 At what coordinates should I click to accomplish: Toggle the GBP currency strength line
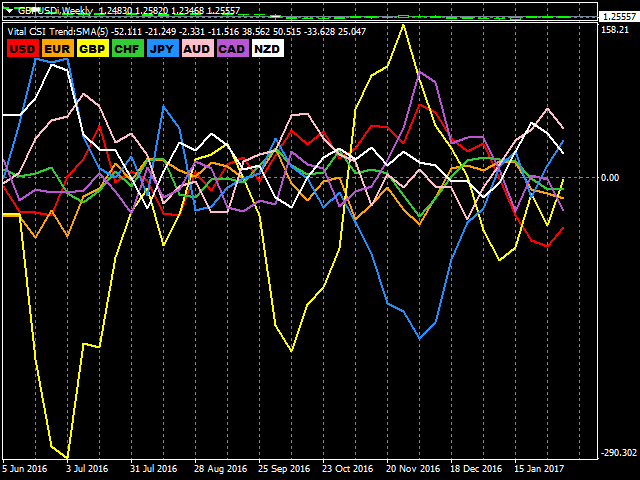tap(93, 49)
